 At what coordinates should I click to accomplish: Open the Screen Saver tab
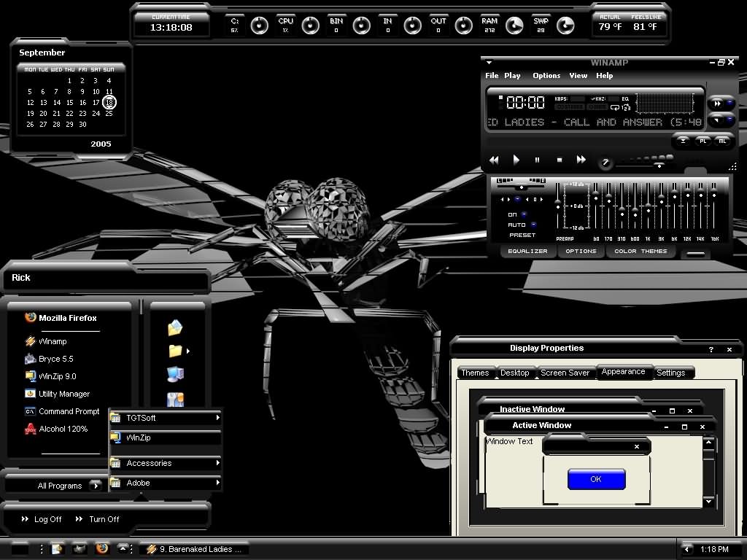[565, 373]
